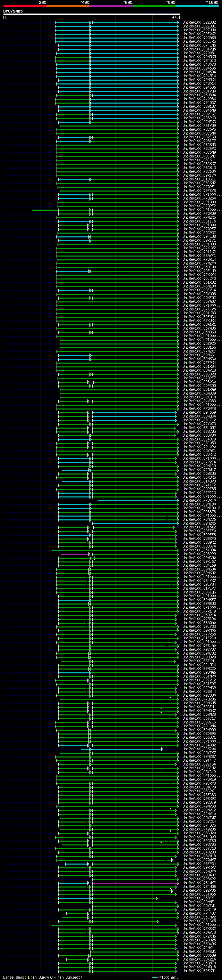222x980 pixels.
Task: Click hit UniRef100_A3RF67
Action: point(199,114)
